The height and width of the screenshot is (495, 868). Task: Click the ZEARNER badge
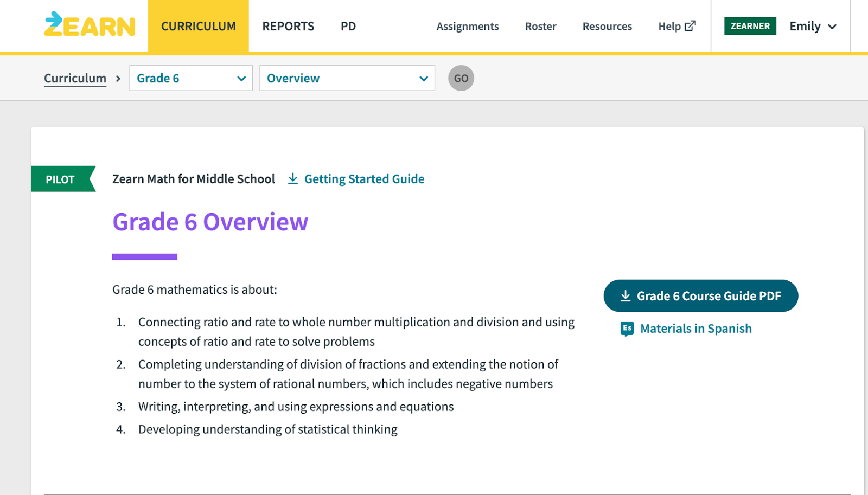click(750, 26)
